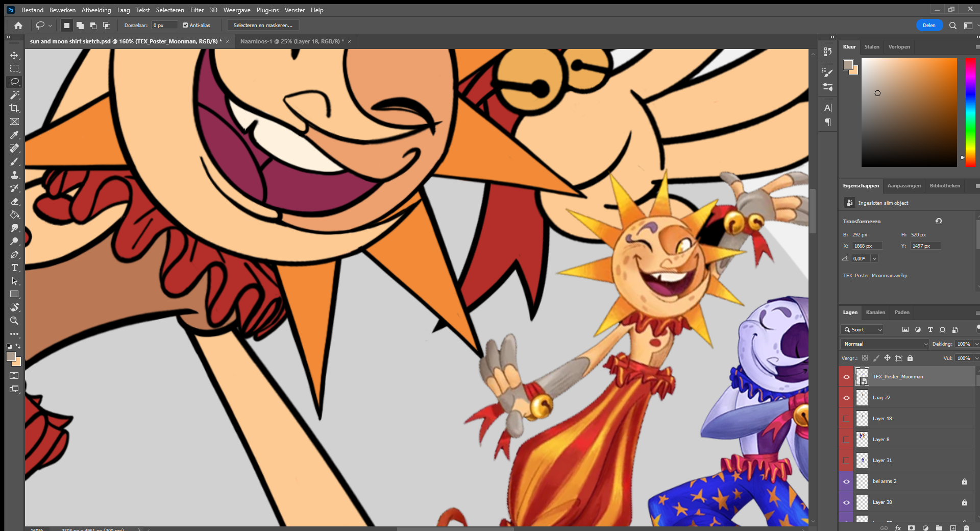Select the Frame tool
The width and height of the screenshot is (980, 531).
click(14, 122)
